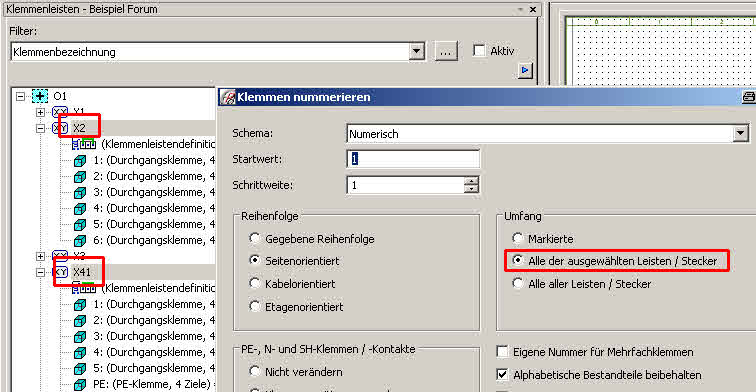Viewport: 756px width, 392px height.
Task: Select the Gegebene Reihenfolge radio button
Action: pos(255,238)
